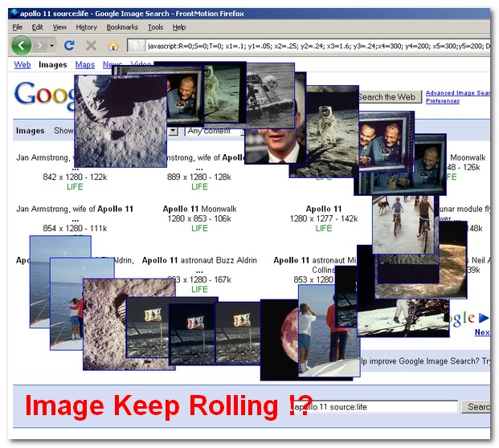Screen dimensions: 499x448
Task: Open the History menu
Action: [x=86, y=27]
